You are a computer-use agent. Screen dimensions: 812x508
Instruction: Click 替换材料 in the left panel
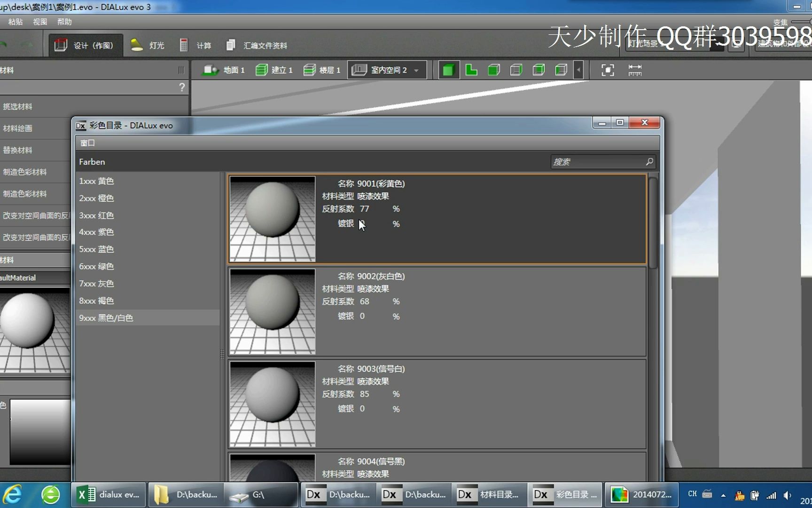point(17,150)
